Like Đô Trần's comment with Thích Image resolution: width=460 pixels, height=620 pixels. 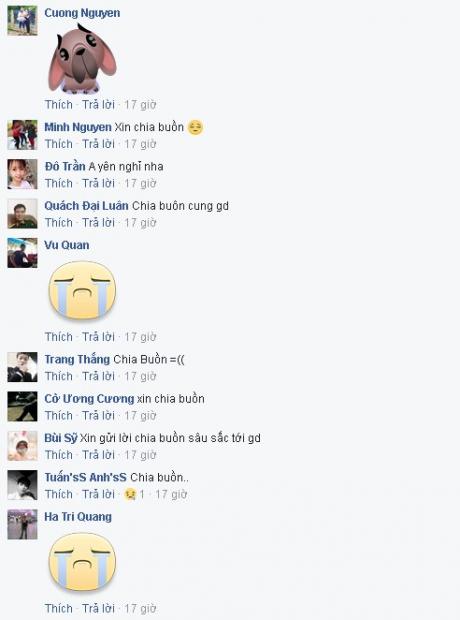pos(59,183)
